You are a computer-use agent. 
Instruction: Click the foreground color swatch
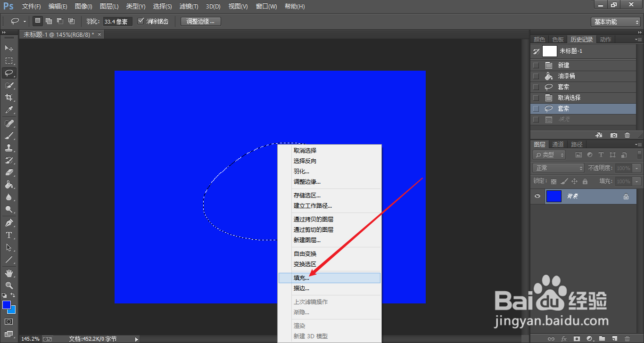(x=7, y=305)
